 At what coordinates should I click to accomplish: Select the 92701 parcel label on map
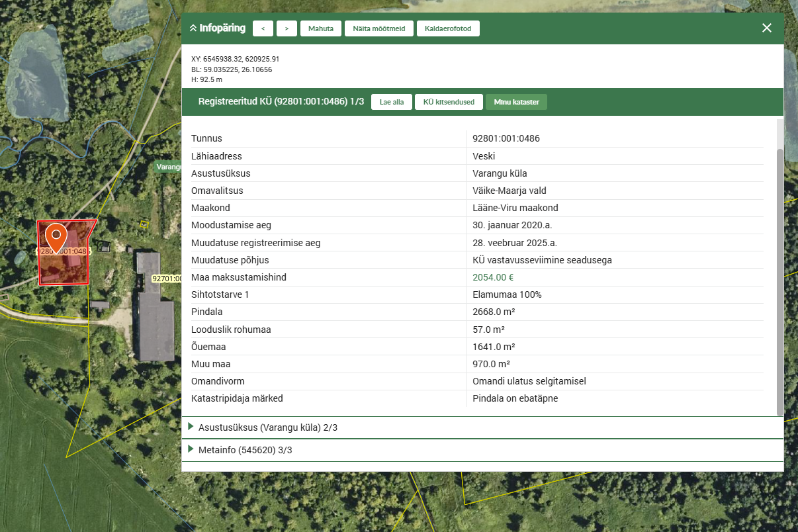[167, 279]
